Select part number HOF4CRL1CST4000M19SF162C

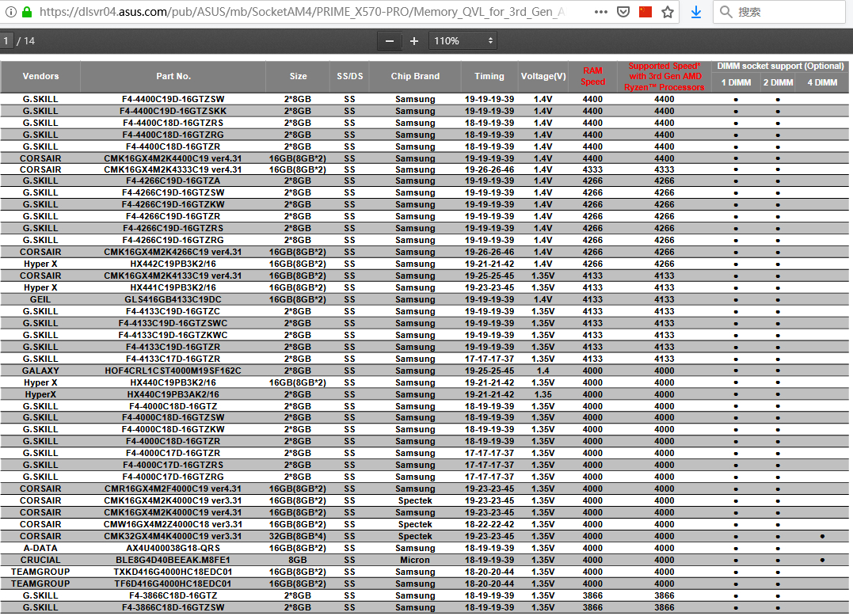coord(173,371)
